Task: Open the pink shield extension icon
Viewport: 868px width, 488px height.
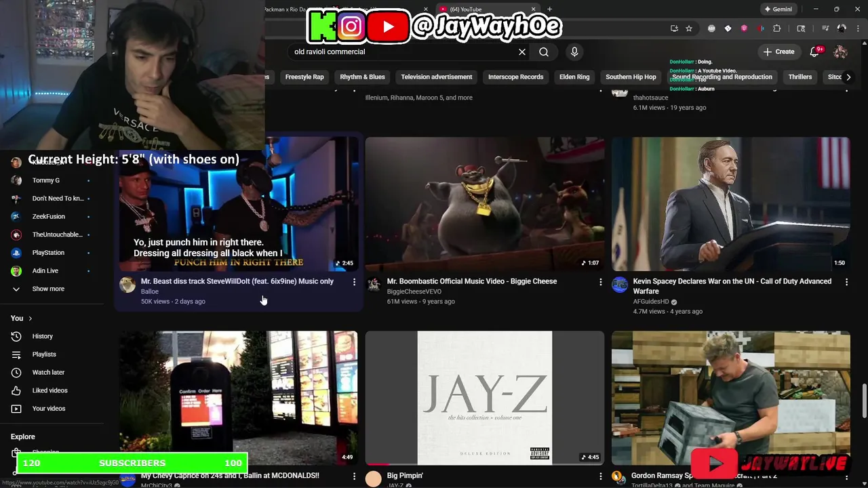Action: [x=744, y=28]
